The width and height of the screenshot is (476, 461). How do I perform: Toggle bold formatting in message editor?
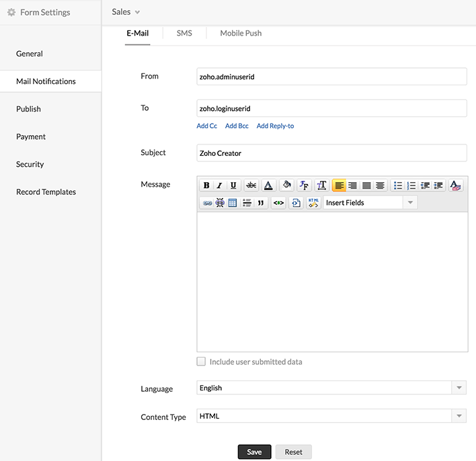(x=206, y=185)
